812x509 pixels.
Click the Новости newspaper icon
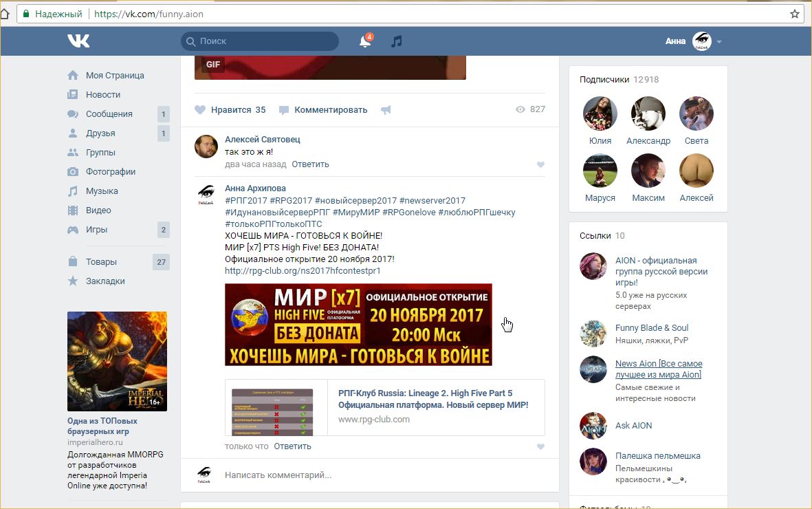pos(73,94)
